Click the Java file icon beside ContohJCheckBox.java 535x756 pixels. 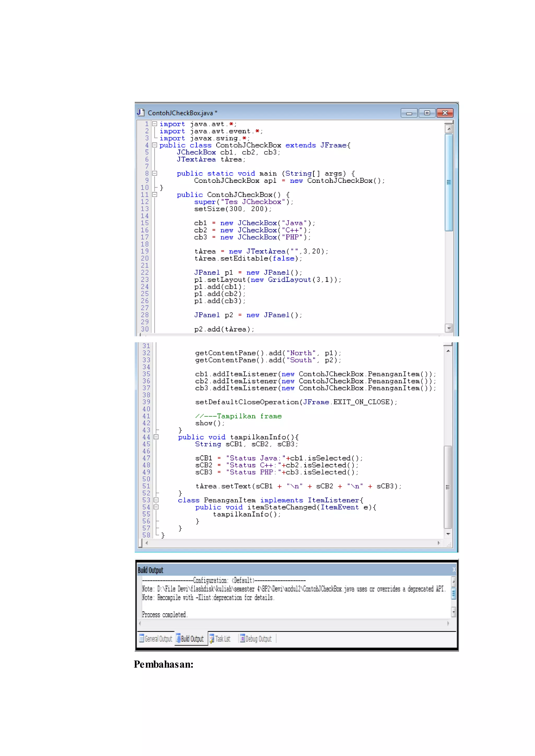tap(141, 112)
